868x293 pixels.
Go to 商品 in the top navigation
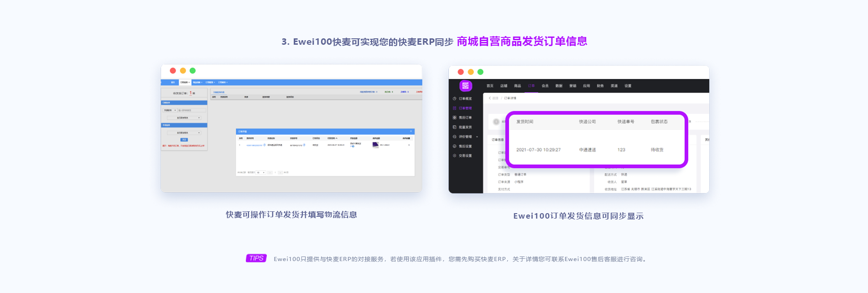pos(517,86)
